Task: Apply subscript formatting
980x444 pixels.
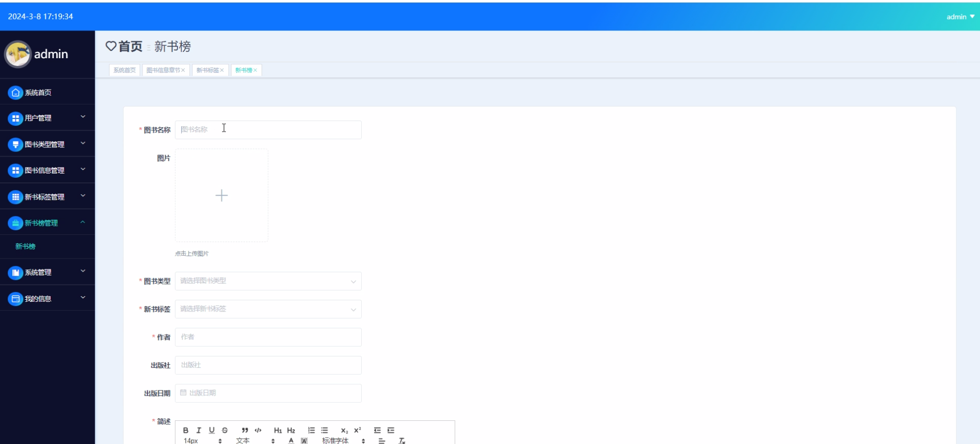Action: point(344,430)
